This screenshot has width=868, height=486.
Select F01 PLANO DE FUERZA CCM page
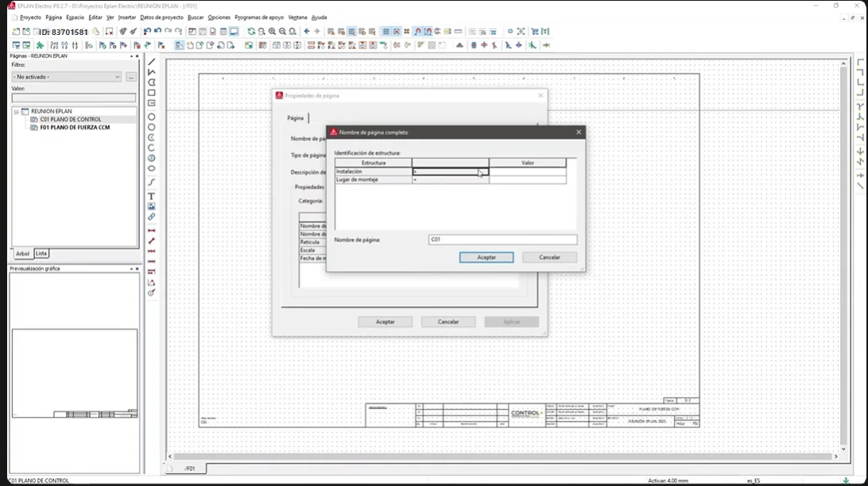[x=75, y=128]
